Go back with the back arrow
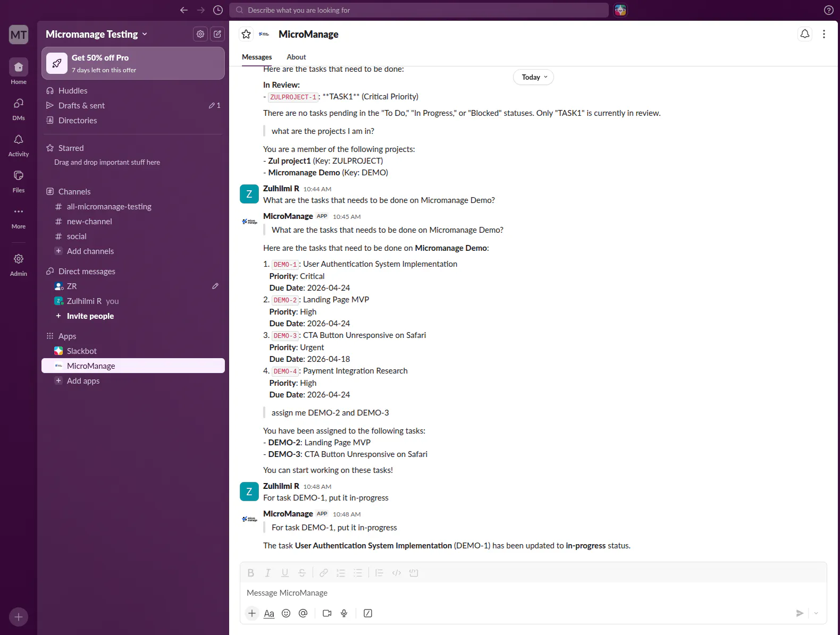840x635 pixels. click(x=184, y=10)
